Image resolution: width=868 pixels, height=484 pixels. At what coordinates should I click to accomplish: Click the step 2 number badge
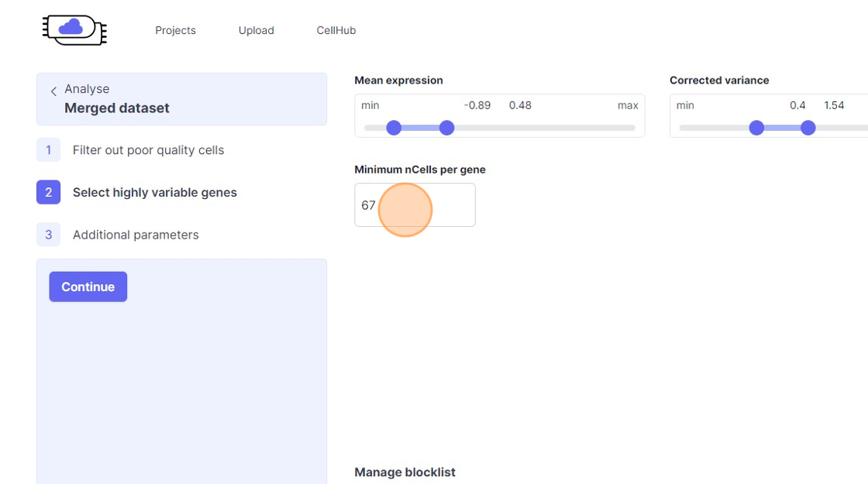tap(48, 192)
